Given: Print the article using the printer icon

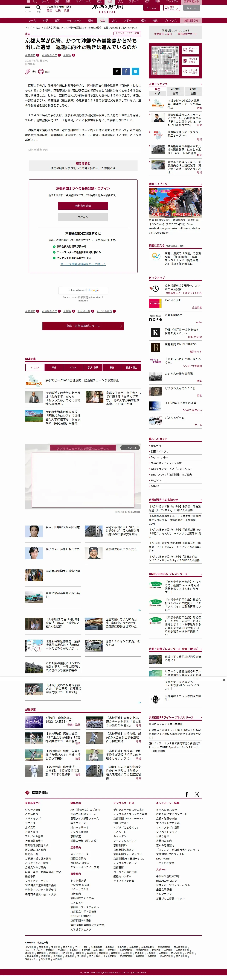Looking at the screenshot, I should pos(41,72).
